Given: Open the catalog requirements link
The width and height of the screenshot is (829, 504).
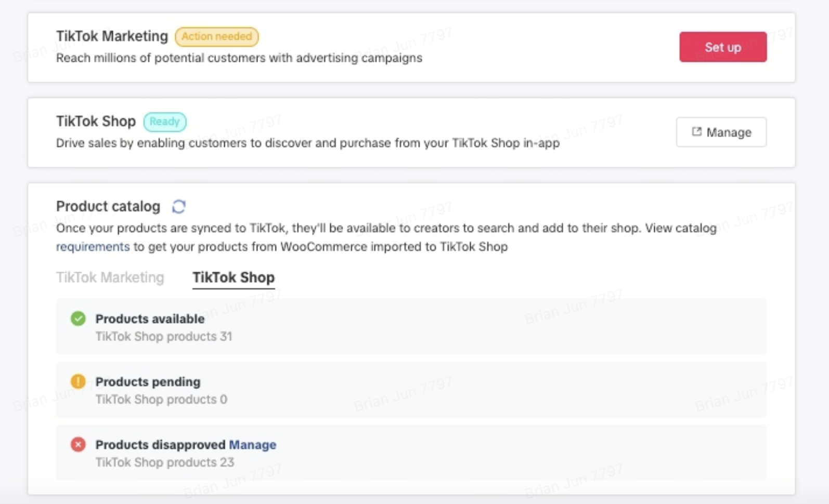Looking at the screenshot, I should (93, 247).
